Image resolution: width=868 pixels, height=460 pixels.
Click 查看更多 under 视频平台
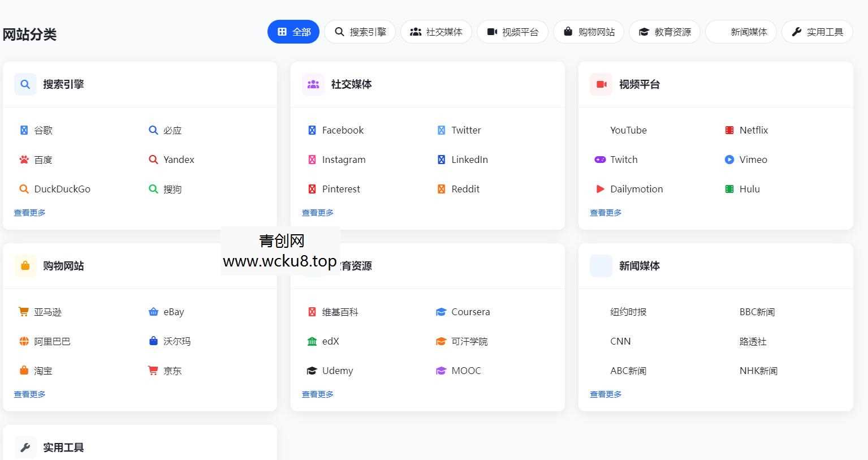[605, 213]
